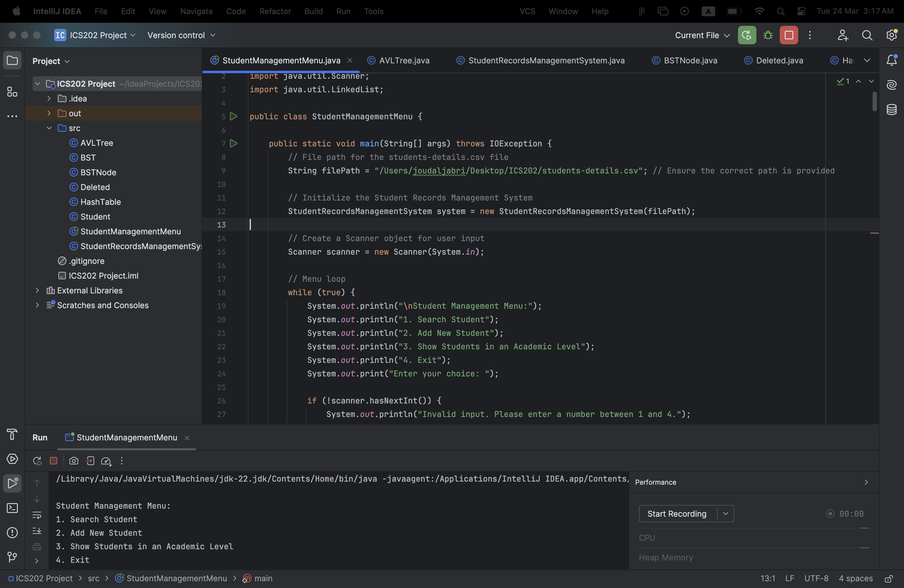Click editor vertical scrollbar thumb

pos(874,101)
